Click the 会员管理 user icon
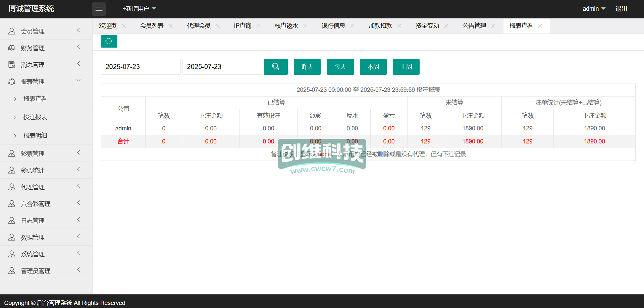The width and height of the screenshot is (644, 308). (x=12, y=31)
